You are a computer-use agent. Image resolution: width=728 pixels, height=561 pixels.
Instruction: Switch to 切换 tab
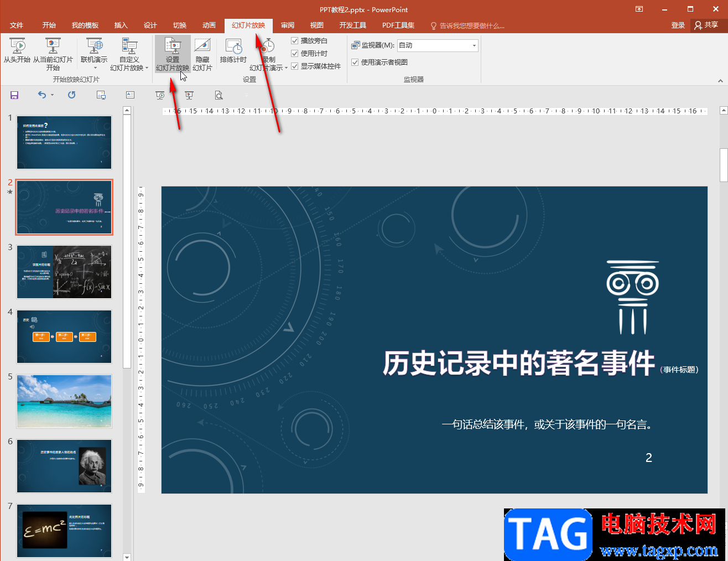point(180,25)
